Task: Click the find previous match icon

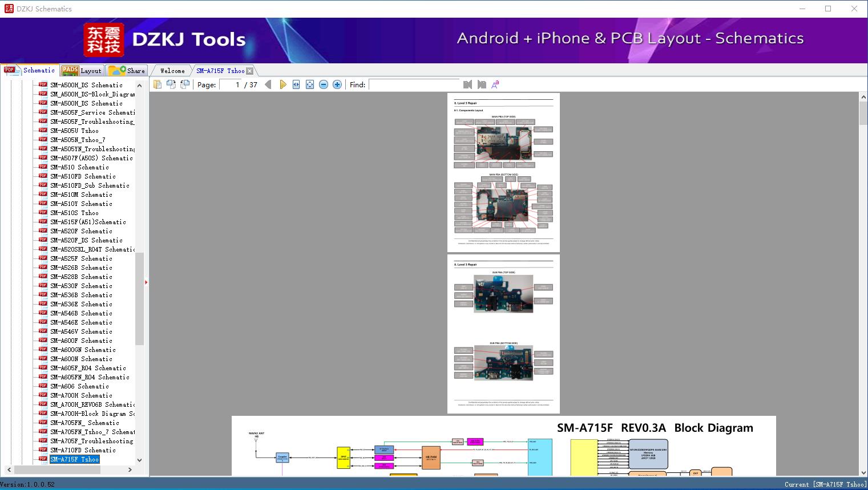Action: coord(468,84)
